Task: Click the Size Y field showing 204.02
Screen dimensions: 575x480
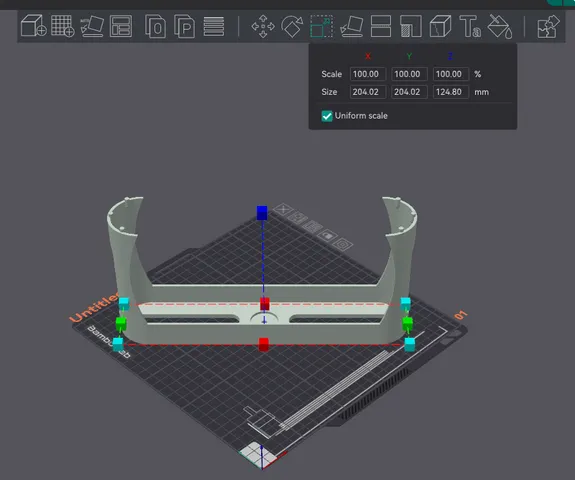Action: 409,92
